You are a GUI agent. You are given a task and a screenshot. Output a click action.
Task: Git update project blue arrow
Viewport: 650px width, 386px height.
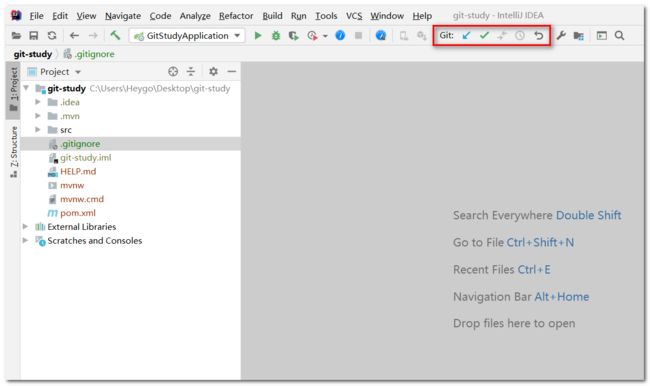tap(466, 36)
